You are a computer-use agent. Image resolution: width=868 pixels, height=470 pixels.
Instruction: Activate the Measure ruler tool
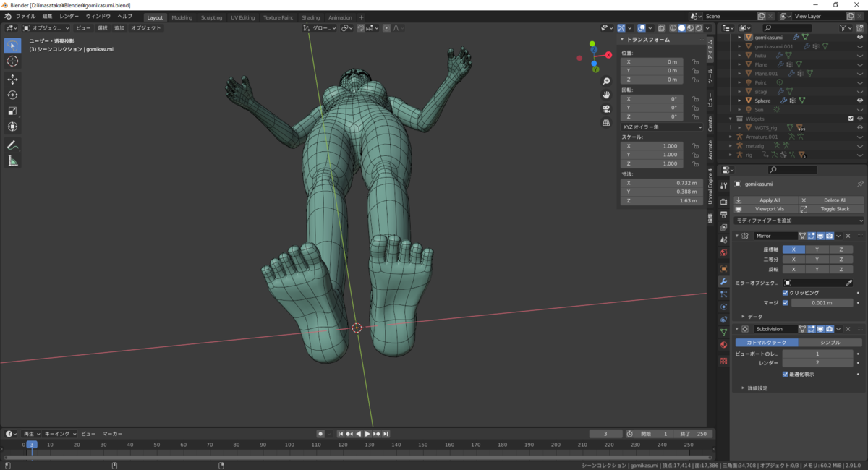tap(12, 161)
